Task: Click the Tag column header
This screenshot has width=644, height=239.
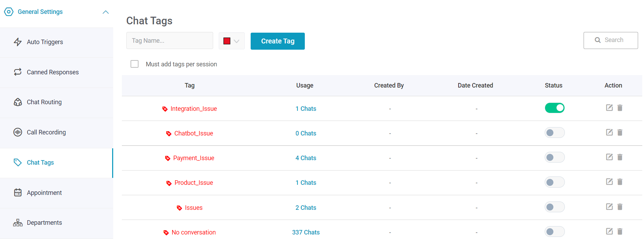Action: [x=190, y=85]
